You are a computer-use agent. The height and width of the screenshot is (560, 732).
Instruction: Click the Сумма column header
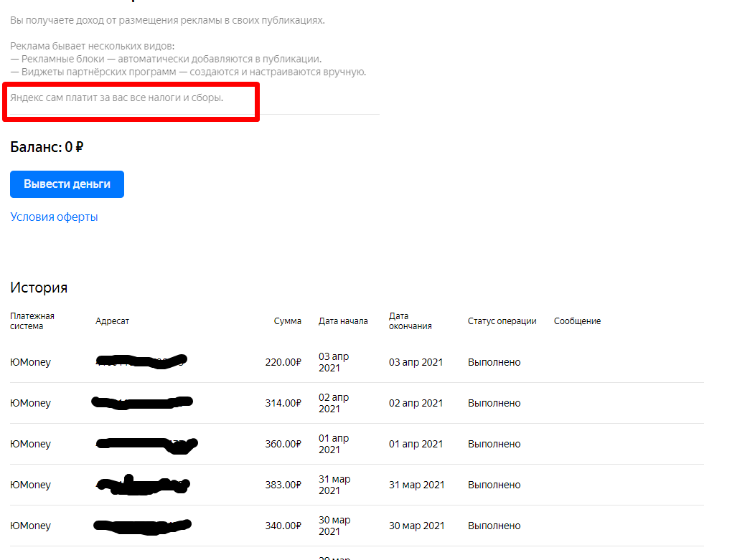(x=287, y=321)
